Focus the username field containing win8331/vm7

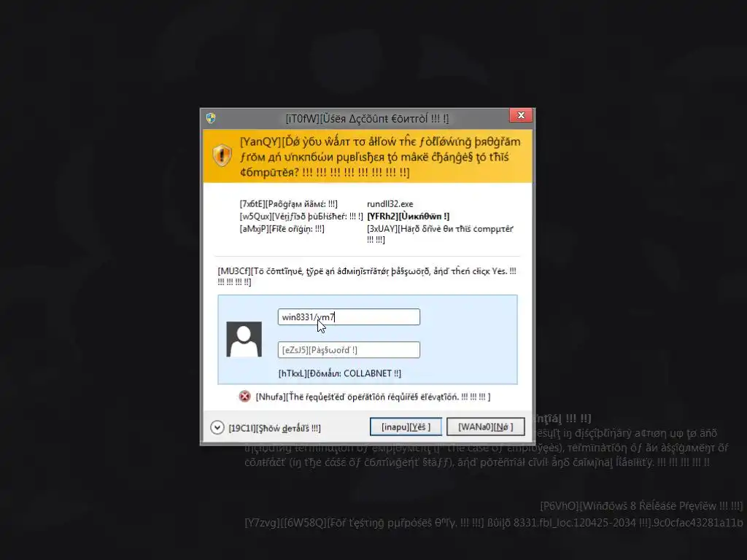349,317
